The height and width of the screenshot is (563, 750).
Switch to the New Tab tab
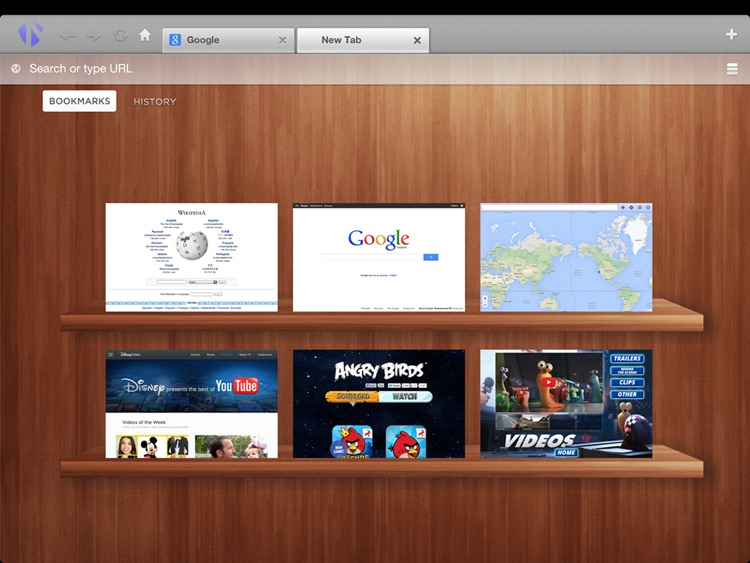363,40
